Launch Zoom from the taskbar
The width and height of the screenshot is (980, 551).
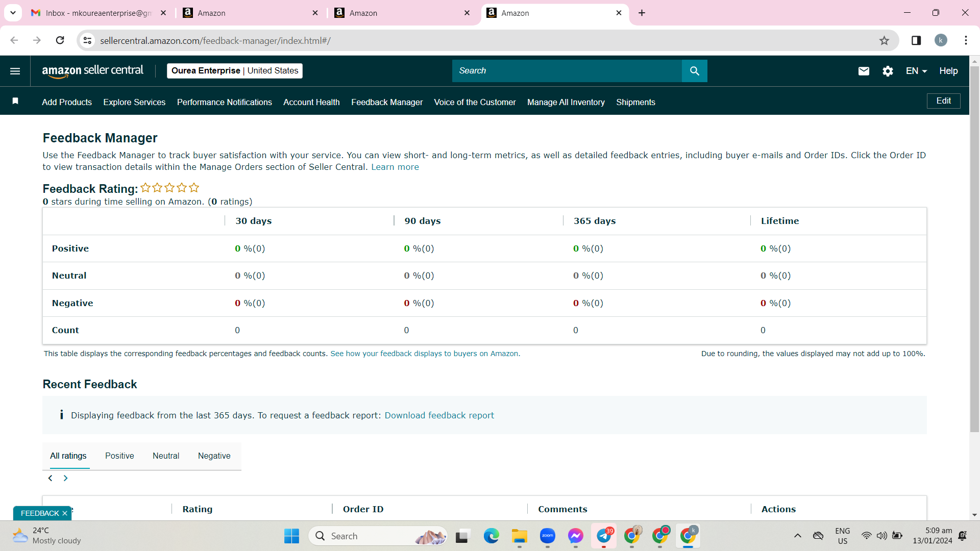[x=548, y=536]
